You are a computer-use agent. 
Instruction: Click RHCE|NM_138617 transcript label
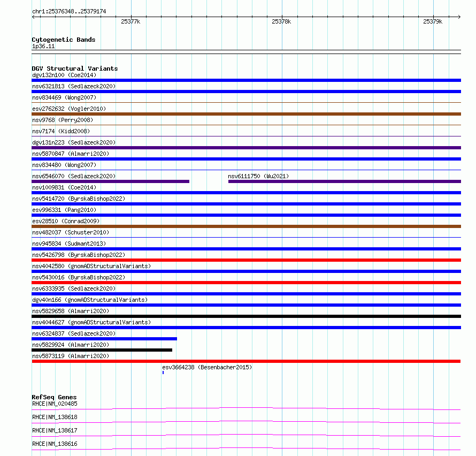pos(55,430)
